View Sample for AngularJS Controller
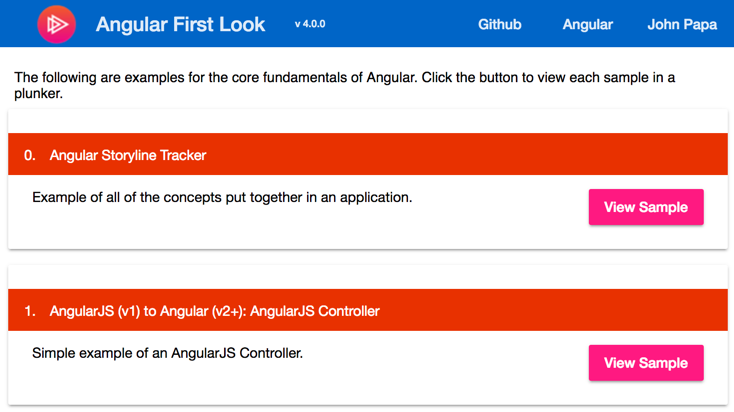The height and width of the screenshot is (412, 734). 646,363
